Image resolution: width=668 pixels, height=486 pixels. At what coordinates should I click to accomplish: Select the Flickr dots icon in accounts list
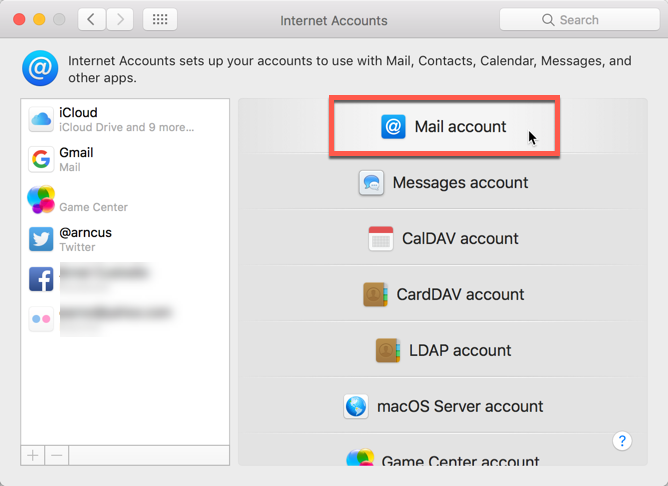point(41,319)
